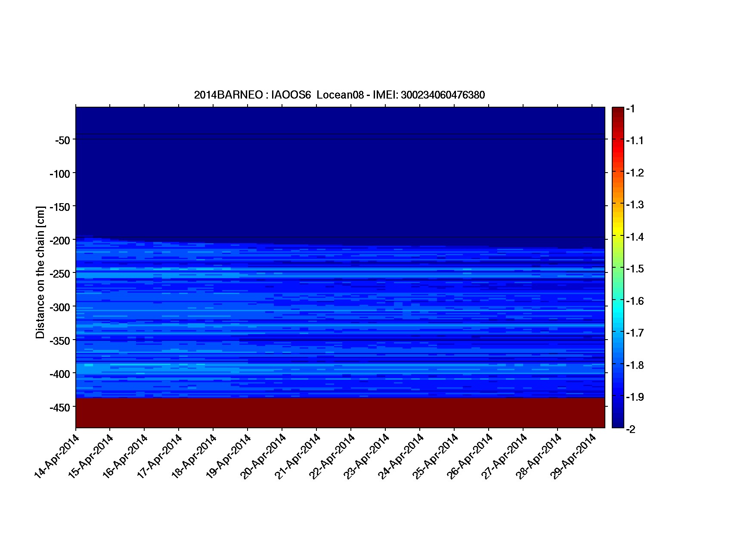
Task: Select the 17-Apr-2014 date tick label
Action: click(x=160, y=455)
